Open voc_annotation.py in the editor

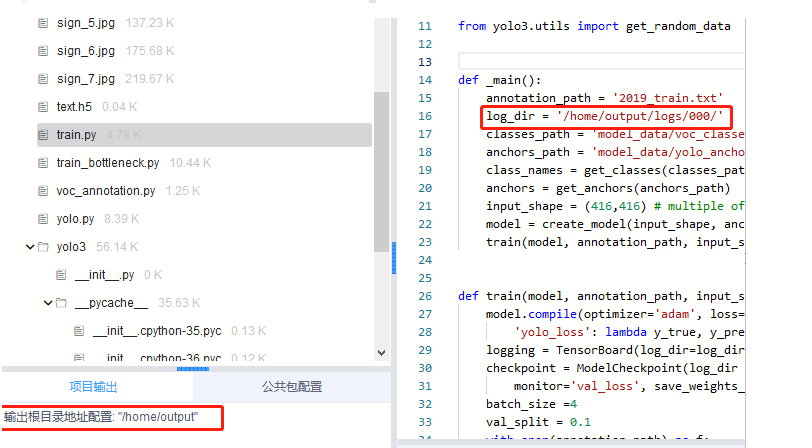pos(106,191)
